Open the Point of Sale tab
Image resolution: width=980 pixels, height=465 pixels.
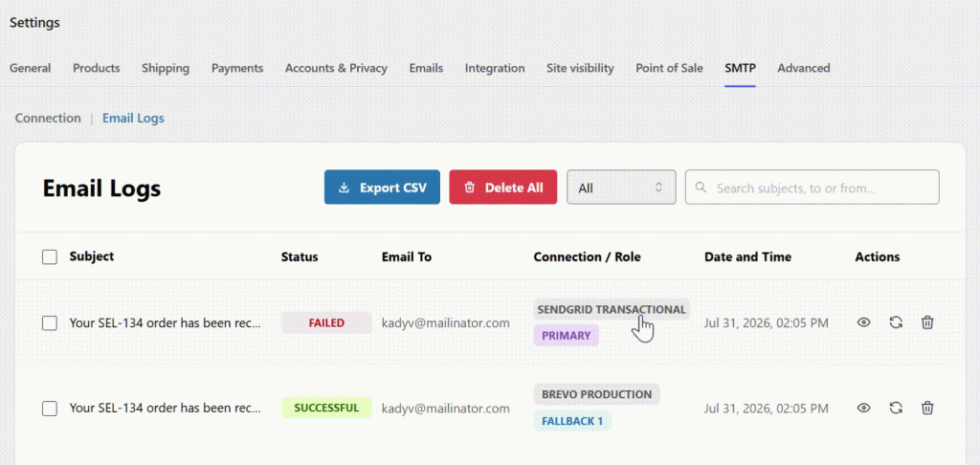pos(669,68)
